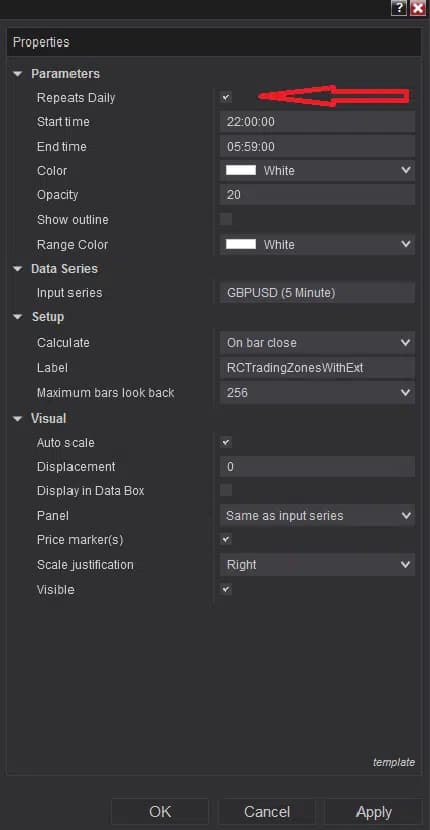Open the Color dropdown list
Image resolution: width=430 pixels, height=830 pixels.
pos(317,170)
